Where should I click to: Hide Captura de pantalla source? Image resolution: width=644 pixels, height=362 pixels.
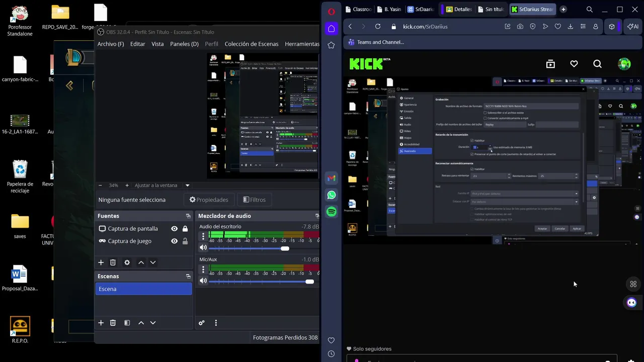174,229
